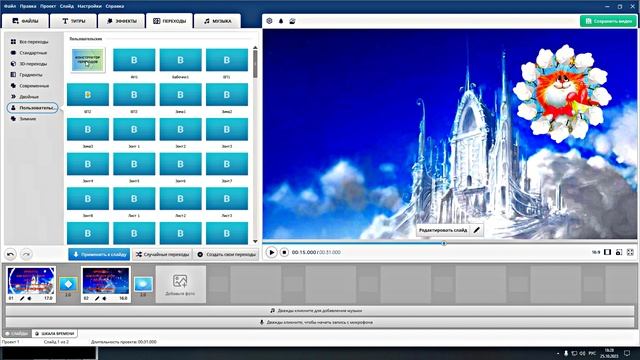Choose the Зима1 custom transition
The image size is (640, 360).
pos(180,95)
